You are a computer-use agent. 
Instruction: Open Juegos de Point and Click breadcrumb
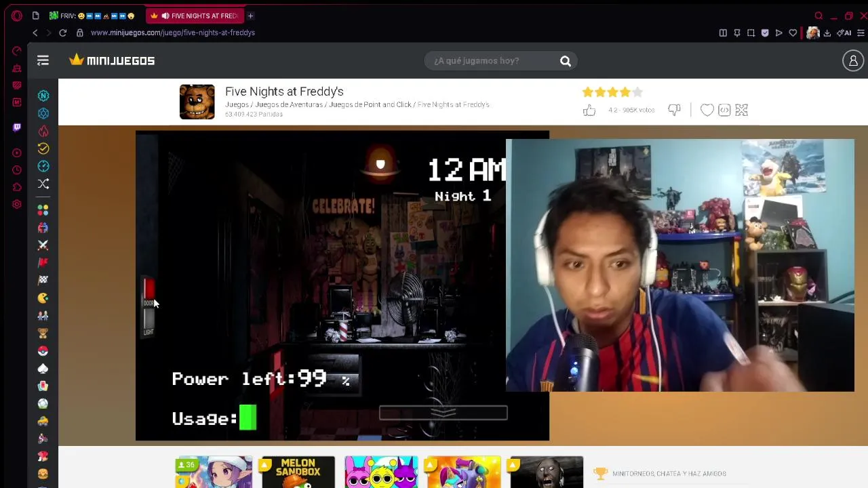tap(370, 104)
